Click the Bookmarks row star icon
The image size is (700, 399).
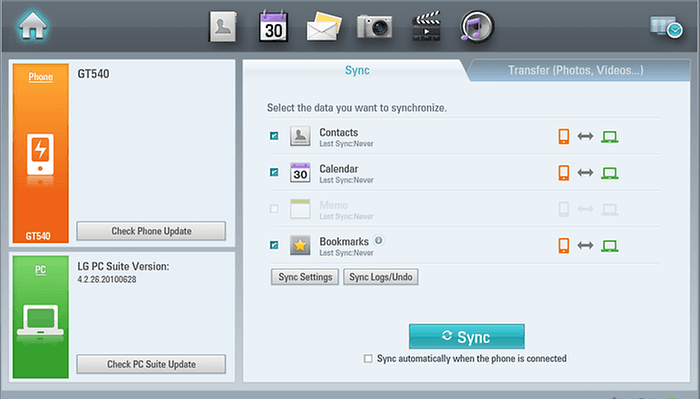pos(300,245)
